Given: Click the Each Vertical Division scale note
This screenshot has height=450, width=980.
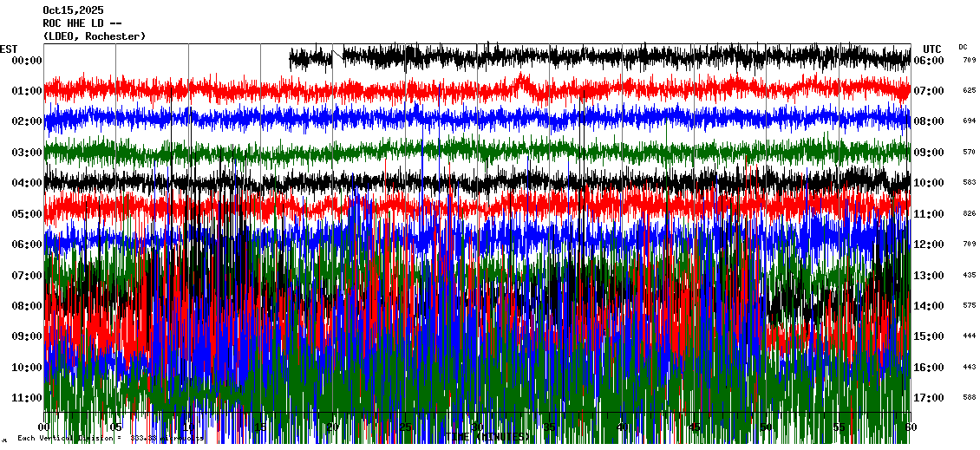Looking at the screenshot, I should 108,439.
